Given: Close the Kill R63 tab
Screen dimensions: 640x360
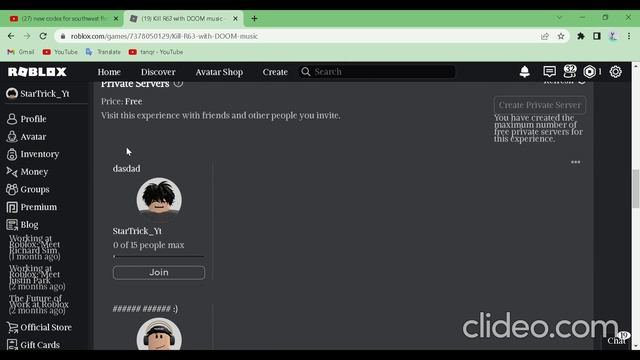Looking at the screenshot, I should point(235,18).
